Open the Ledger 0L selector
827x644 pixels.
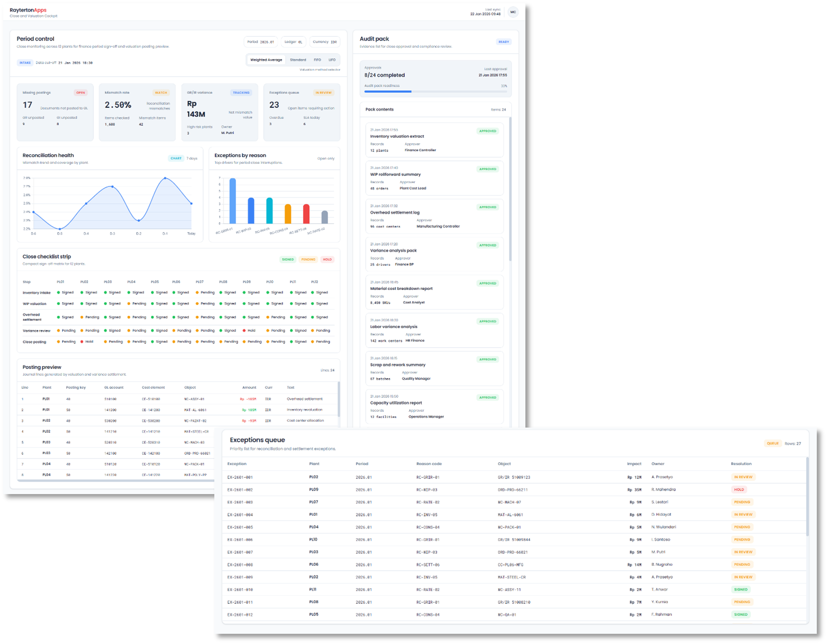(293, 42)
